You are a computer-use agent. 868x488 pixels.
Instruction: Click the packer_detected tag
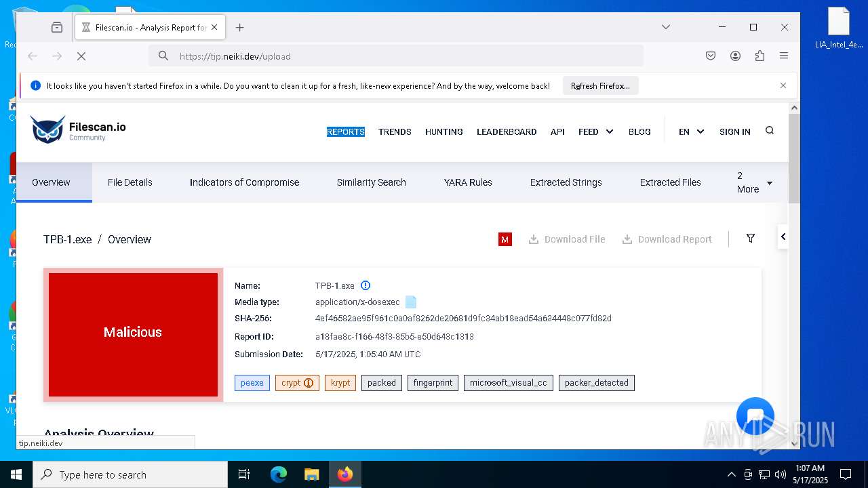pyautogui.click(x=597, y=383)
